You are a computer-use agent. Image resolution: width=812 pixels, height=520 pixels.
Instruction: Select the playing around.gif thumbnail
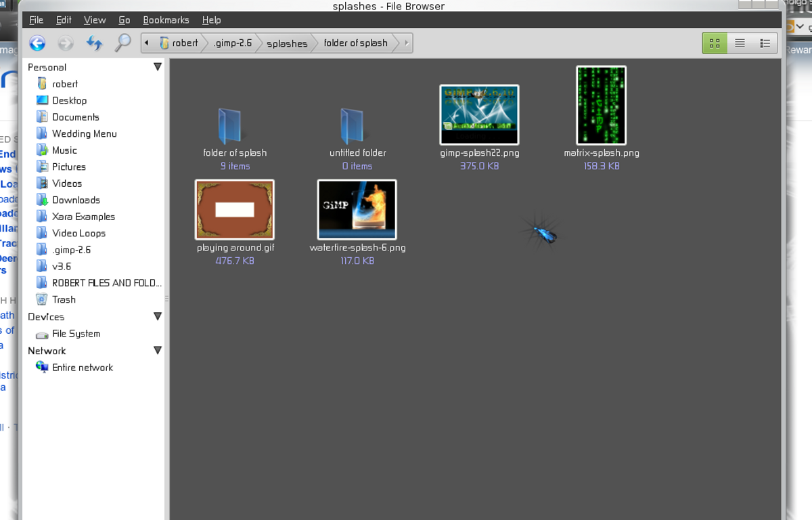[235, 209]
